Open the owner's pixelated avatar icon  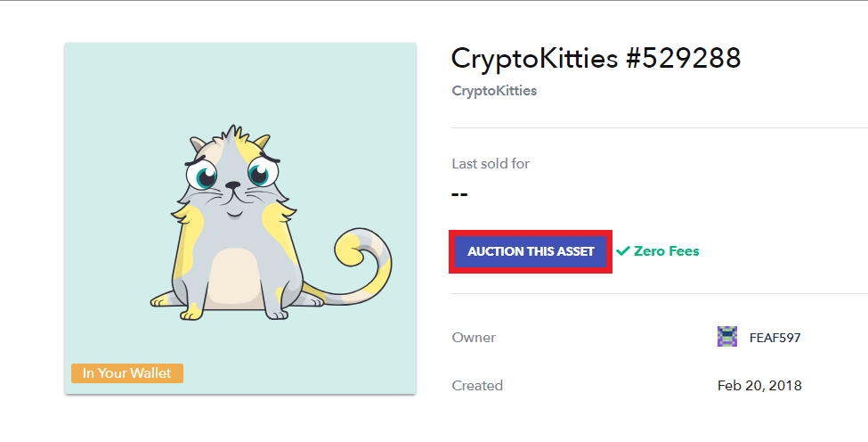(726, 337)
